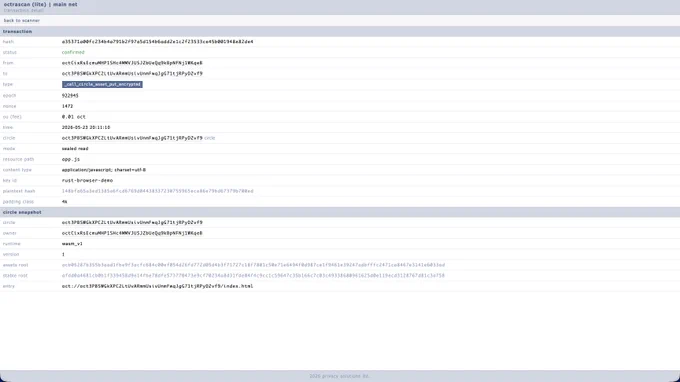Click the 'padding class' field label
The image size is (680, 382).
click(18, 202)
